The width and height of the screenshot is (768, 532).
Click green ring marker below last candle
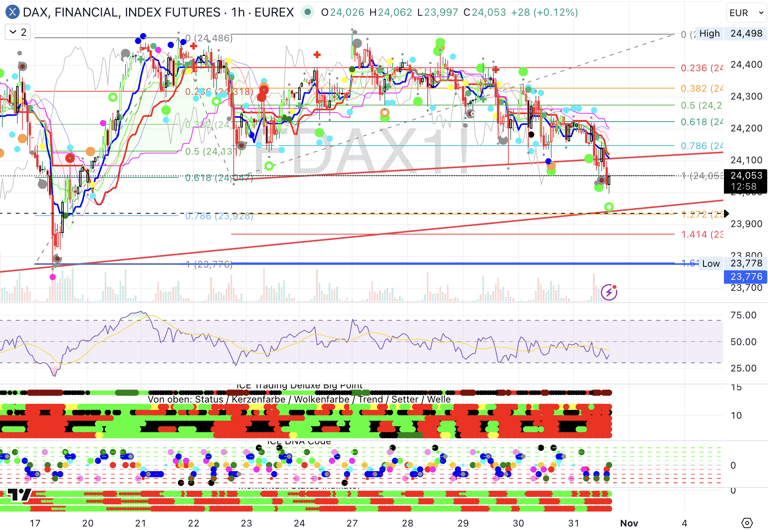click(x=609, y=207)
